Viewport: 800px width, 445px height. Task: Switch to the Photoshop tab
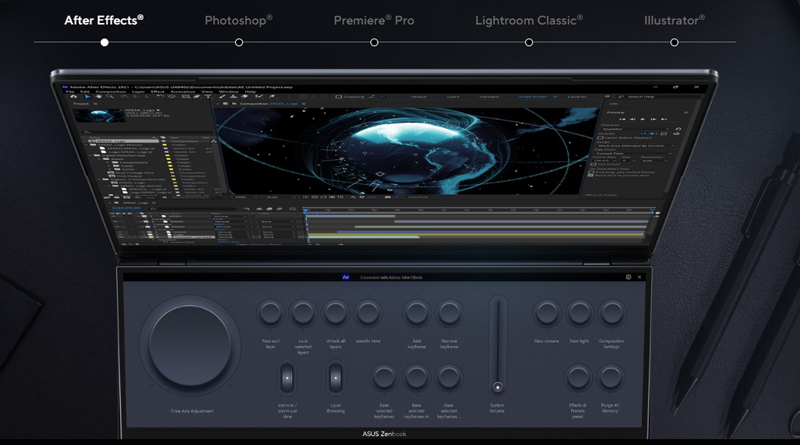pyautogui.click(x=238, y=20)
